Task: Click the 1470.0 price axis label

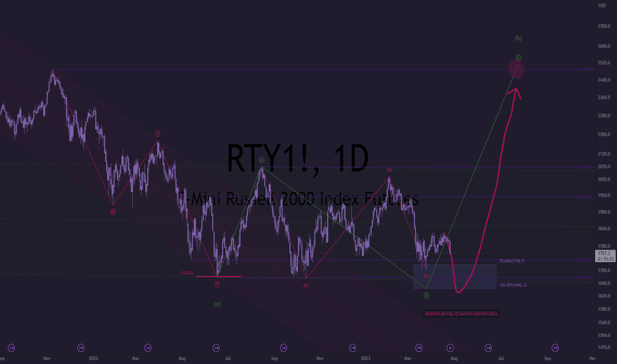Action: coord(604,348)
